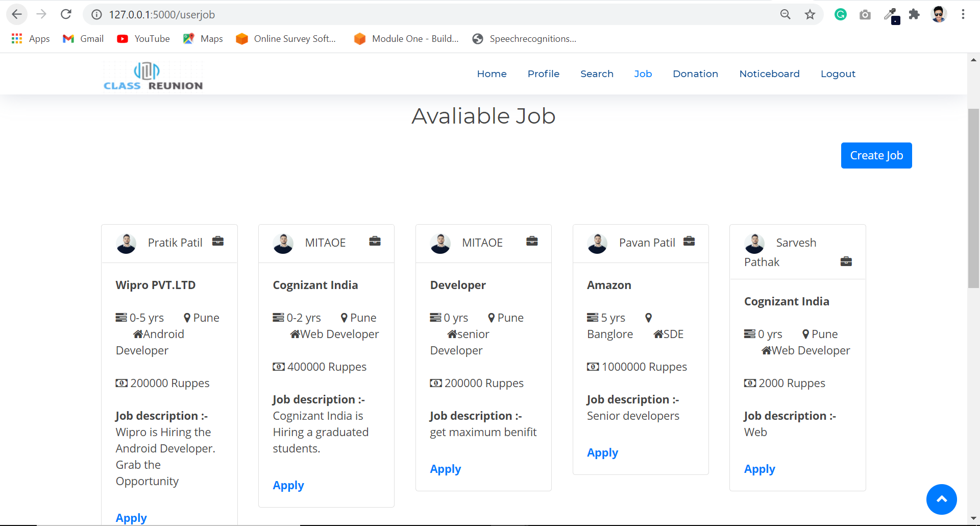Open the Chrome profile avatar
The image size is (980, 526).
[939, 14]
